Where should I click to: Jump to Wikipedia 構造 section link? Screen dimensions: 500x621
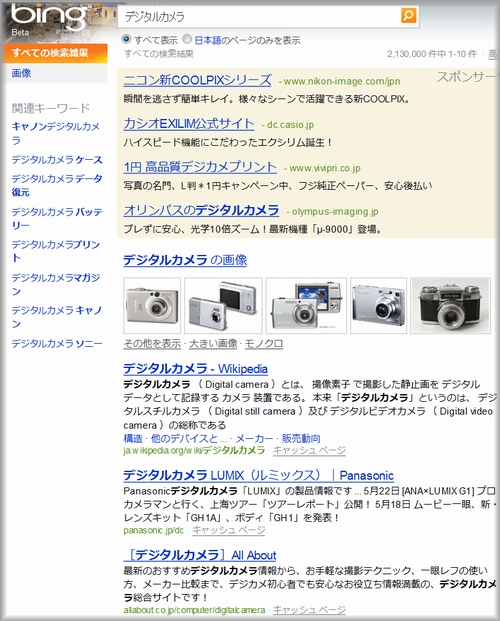tap(133, 438)
